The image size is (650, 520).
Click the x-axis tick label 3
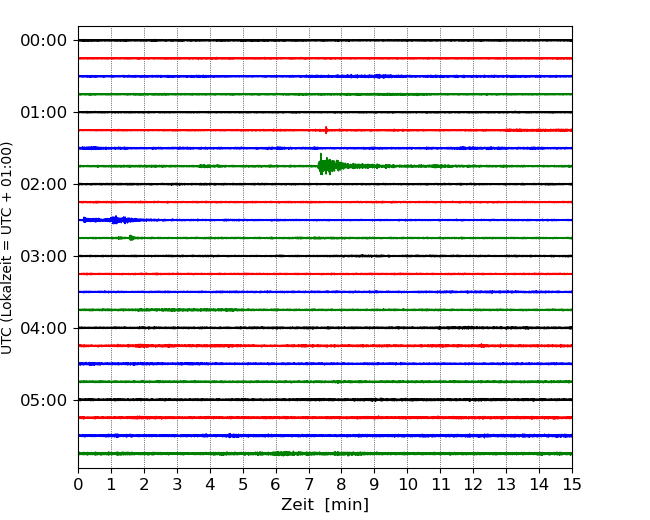point(177,485)
